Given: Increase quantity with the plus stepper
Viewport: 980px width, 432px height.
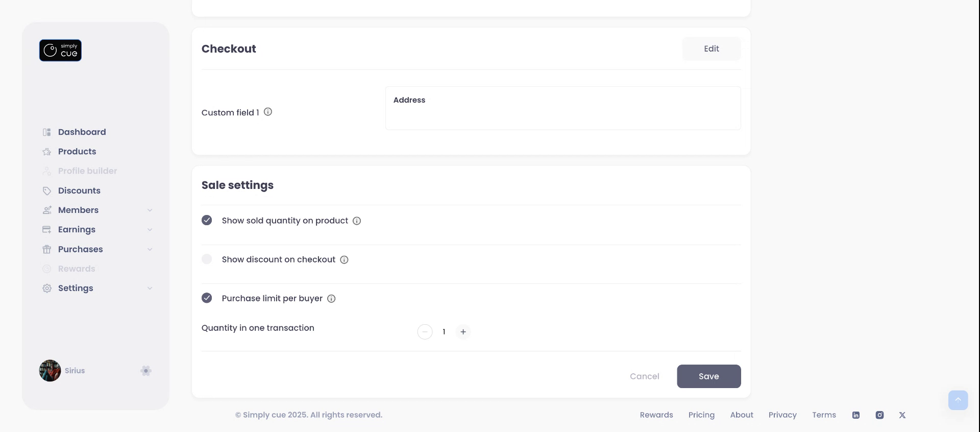Looking at the screenshot, I should (463, 332).
